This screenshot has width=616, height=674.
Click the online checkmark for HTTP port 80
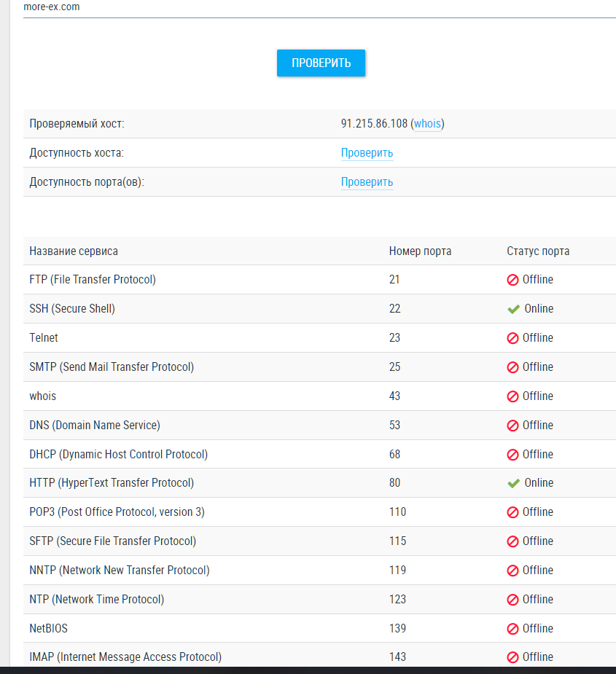[x=513, y=483]
